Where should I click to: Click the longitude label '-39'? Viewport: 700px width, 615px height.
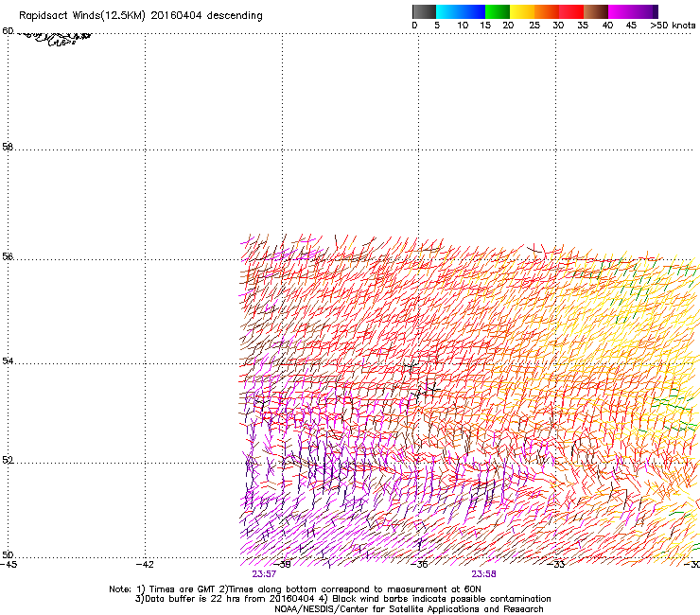coord(283,565)
